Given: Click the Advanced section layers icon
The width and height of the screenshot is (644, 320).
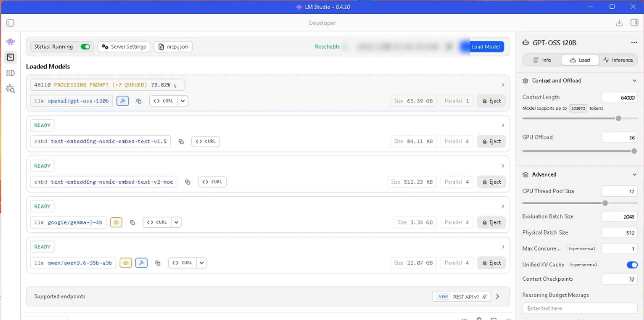Looking at the screenshot, I should pyautogui.click(x=526, y=174).
